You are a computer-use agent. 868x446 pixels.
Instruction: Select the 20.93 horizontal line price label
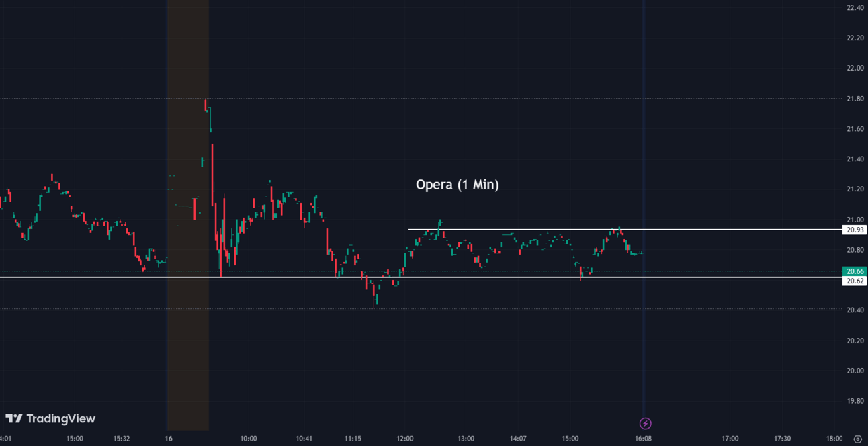855,230
